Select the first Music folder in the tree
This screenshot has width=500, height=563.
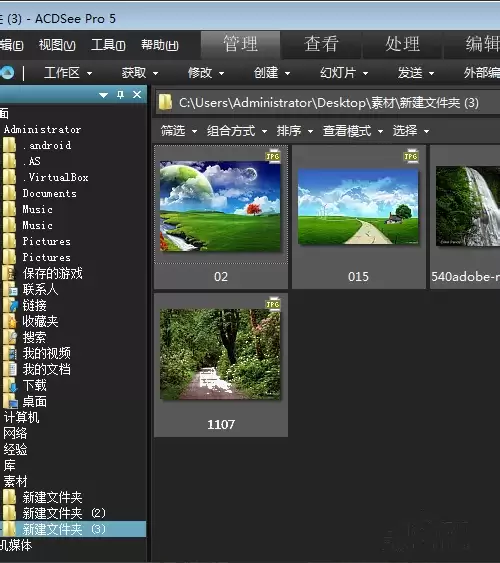38,209
